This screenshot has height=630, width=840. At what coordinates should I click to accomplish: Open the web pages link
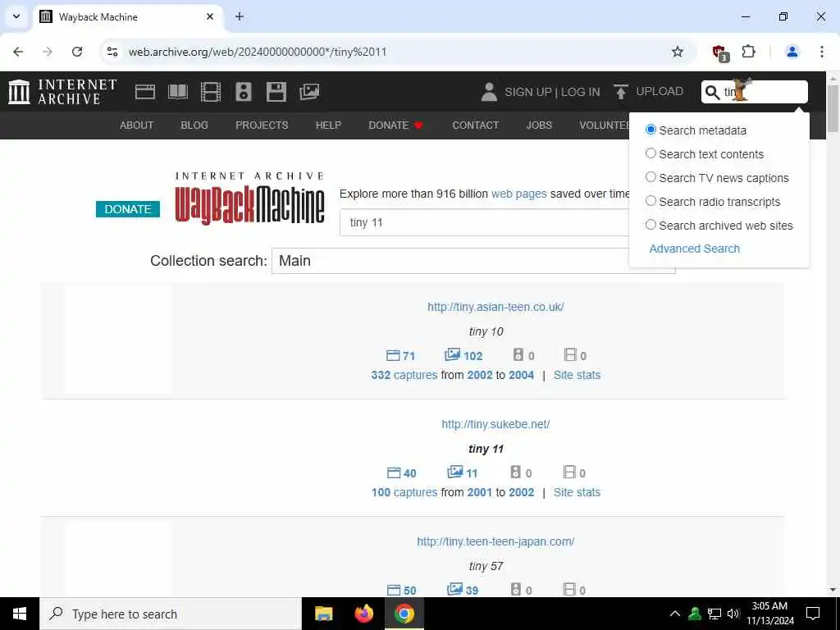(x=519, y=194)
